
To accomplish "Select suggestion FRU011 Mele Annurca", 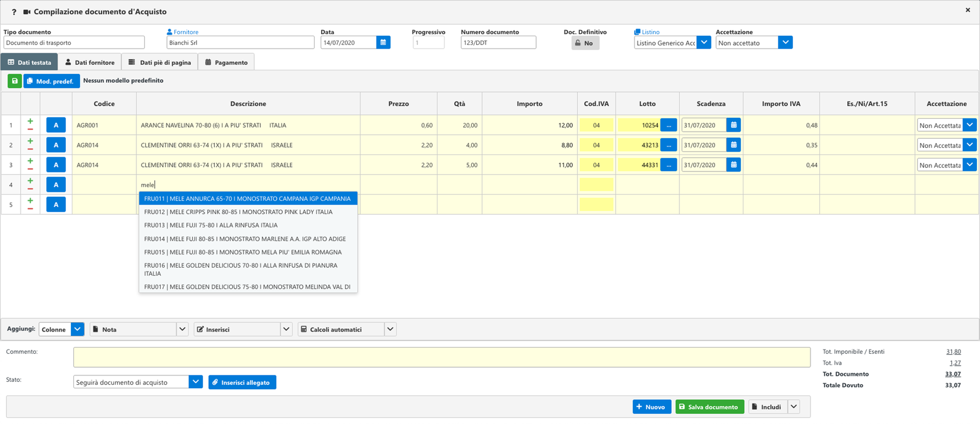I will 248,198.
